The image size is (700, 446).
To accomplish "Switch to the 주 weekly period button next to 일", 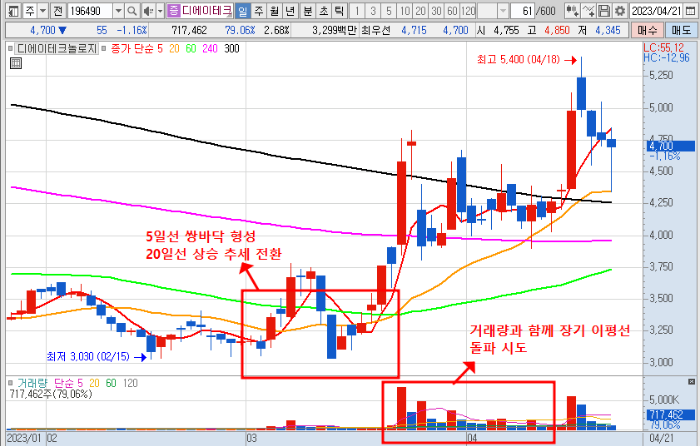I will tap(258, 11).
